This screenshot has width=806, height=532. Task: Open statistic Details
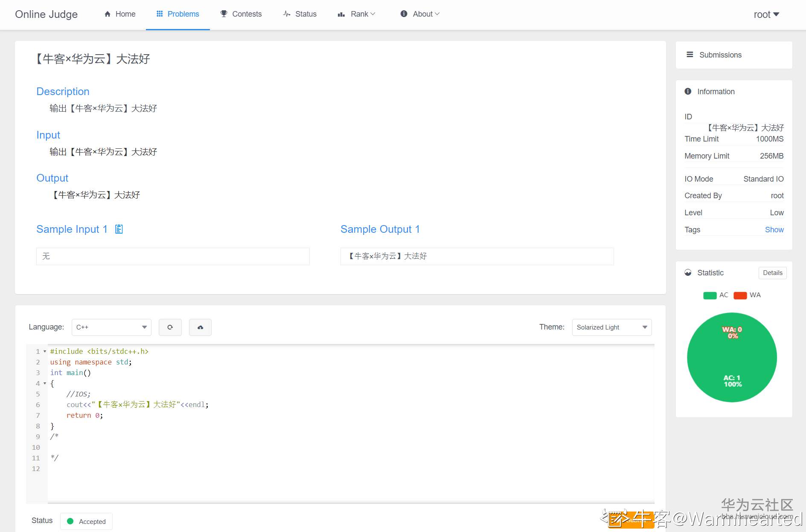[x=773, y=273]
